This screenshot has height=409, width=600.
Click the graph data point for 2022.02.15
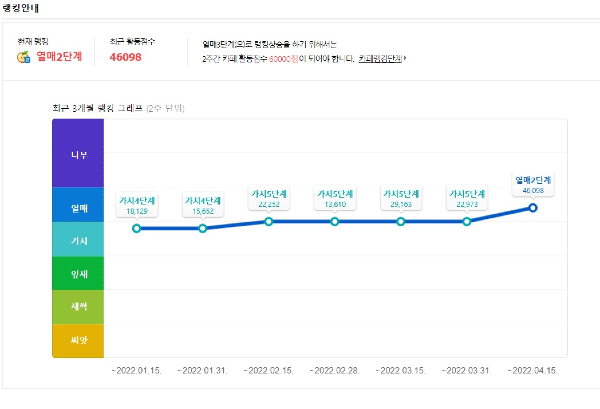coord(269,221)
